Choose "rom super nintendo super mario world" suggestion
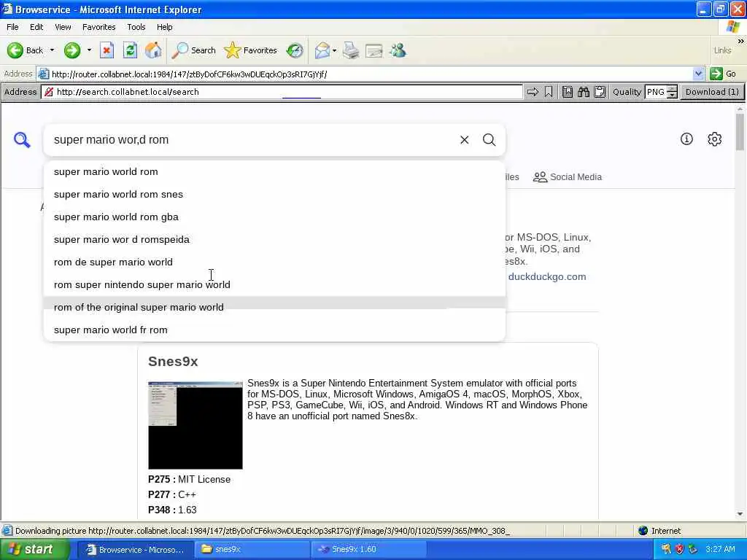The height and width of the screenshot is (560, 747). coord(274,285)
